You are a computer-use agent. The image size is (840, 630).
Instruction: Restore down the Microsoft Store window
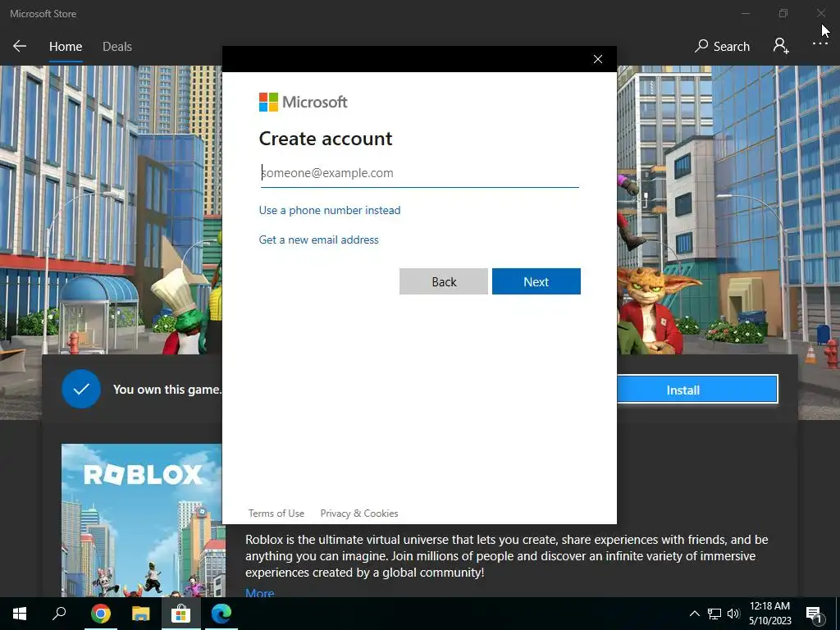point(783,13)
